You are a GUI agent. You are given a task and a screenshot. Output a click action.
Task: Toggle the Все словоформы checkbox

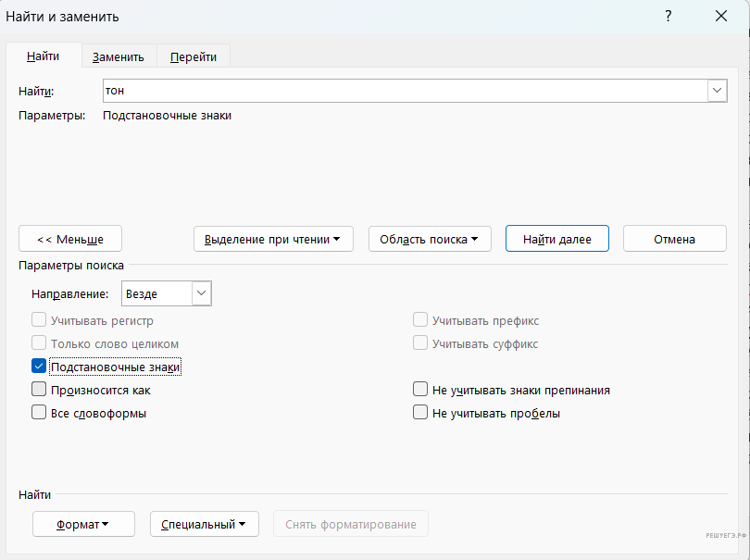click(x=39, y=413)
